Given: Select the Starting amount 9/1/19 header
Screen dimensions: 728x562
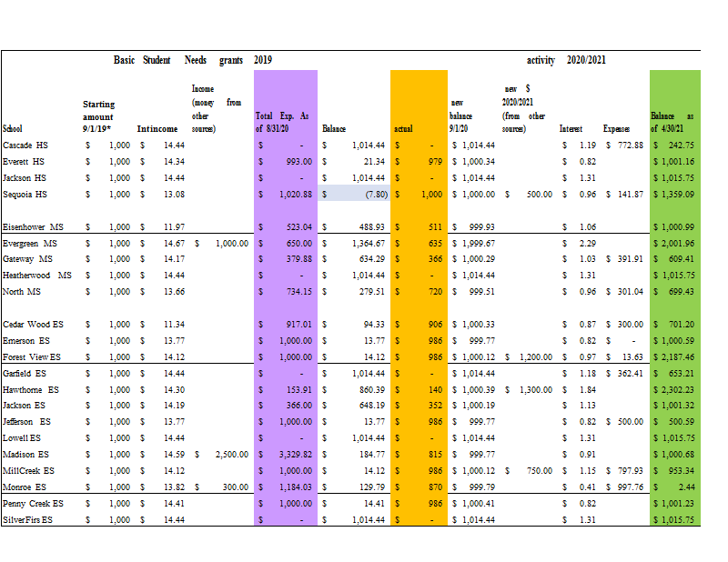Looking at the screenshot, I should [98, 116].
